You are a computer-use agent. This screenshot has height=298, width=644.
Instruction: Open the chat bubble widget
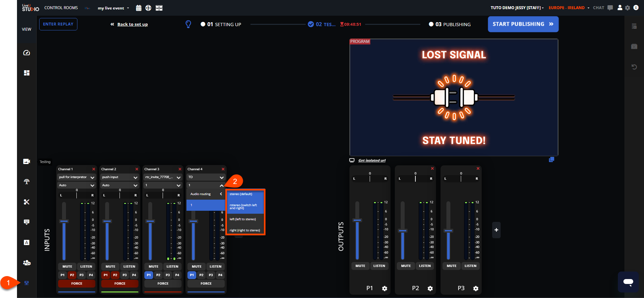[x=628, y=282]
